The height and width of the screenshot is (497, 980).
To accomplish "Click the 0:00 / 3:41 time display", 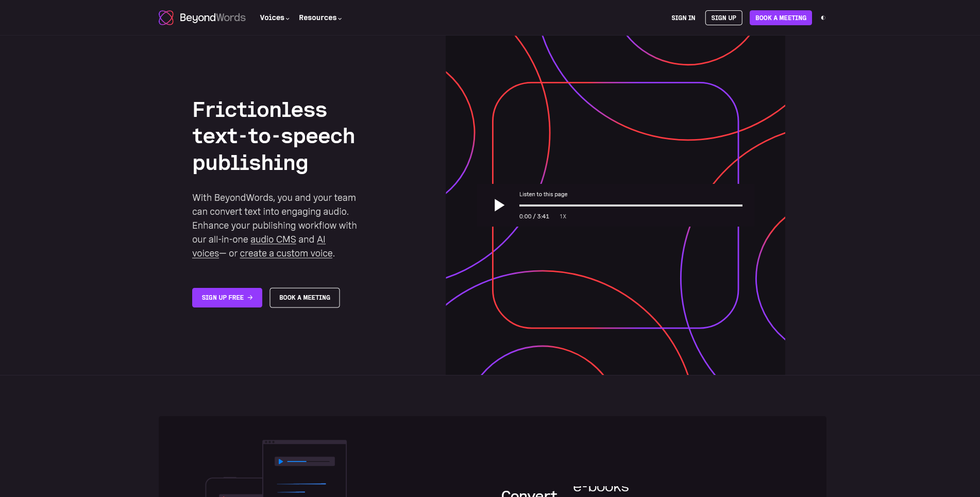I will point(534,217).
